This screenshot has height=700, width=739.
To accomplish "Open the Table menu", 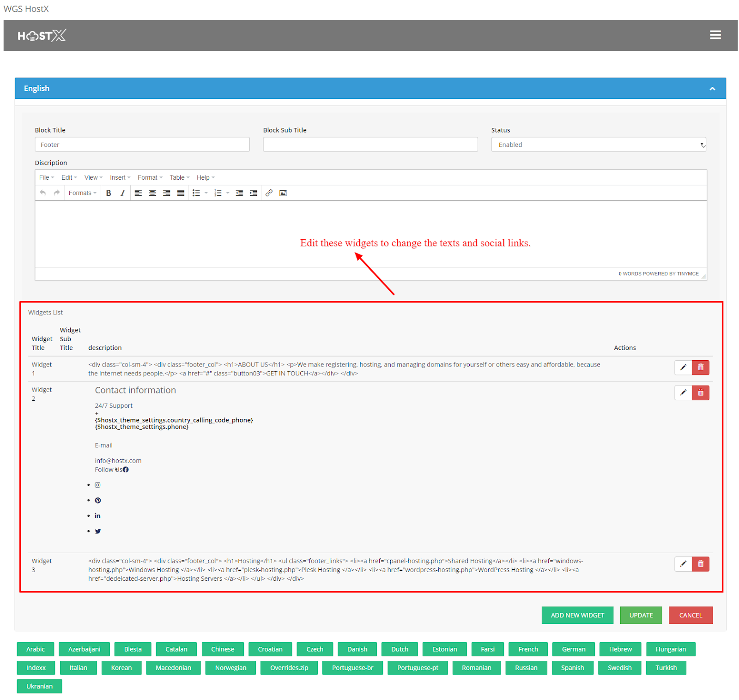I will tap(179, 178).
